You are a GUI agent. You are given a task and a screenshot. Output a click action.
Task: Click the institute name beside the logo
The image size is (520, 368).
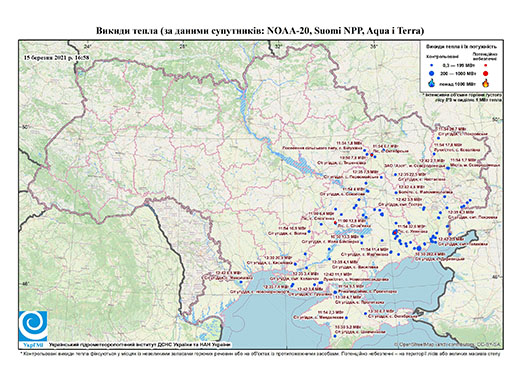140,344
